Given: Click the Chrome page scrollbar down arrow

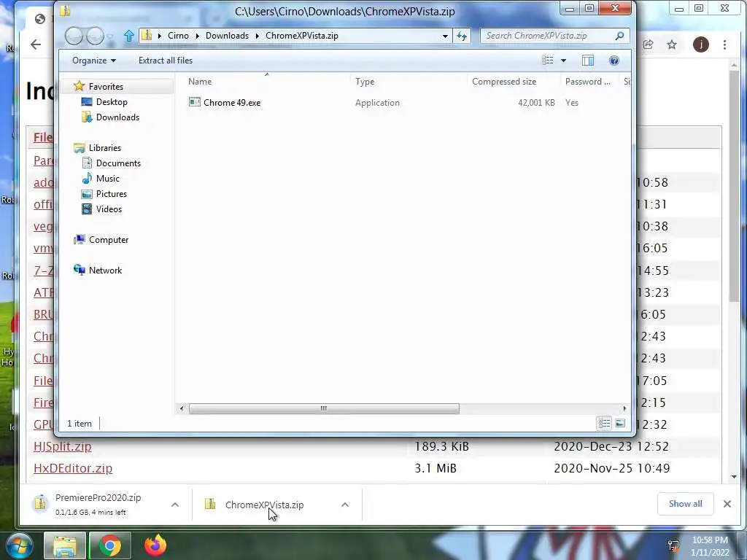Looking at the screenshot, I should (x=734, y=477).
